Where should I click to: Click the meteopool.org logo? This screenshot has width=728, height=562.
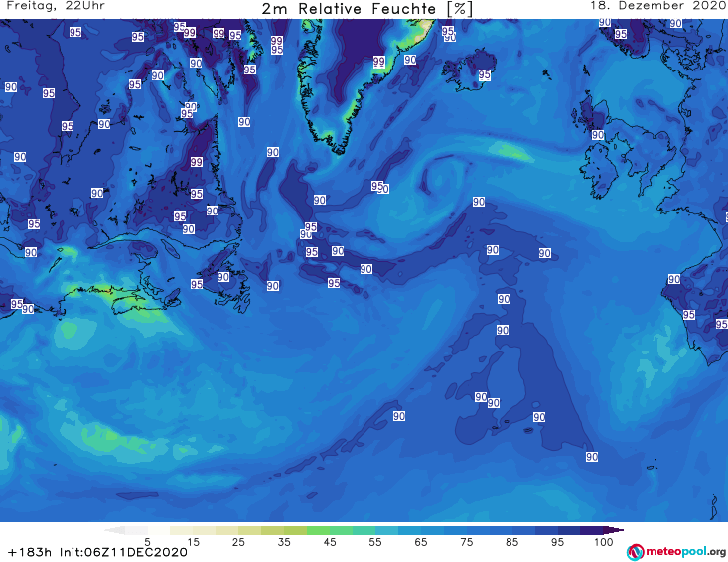[x=676, y=552]
